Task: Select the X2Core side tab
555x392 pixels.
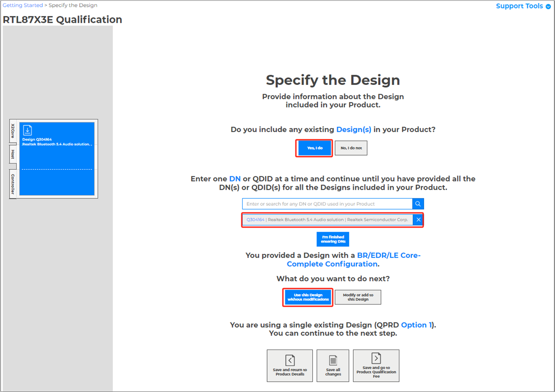Action: [x=13, y=131]
